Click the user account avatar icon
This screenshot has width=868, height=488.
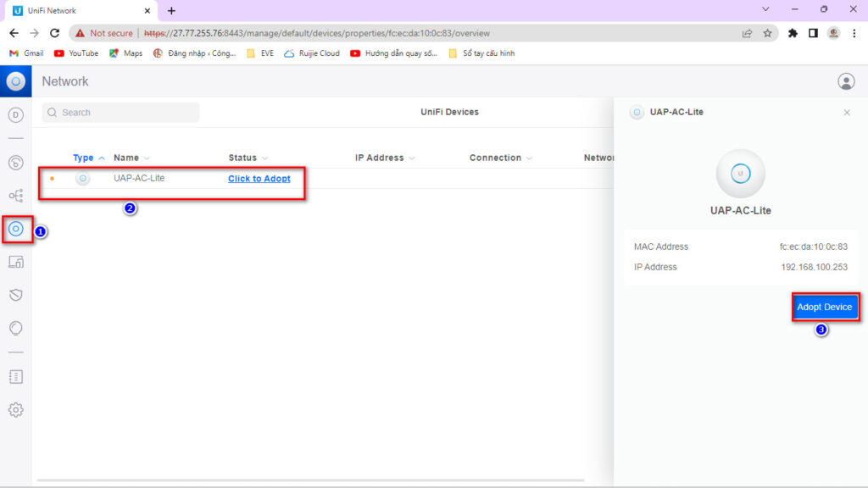point(845,81)
